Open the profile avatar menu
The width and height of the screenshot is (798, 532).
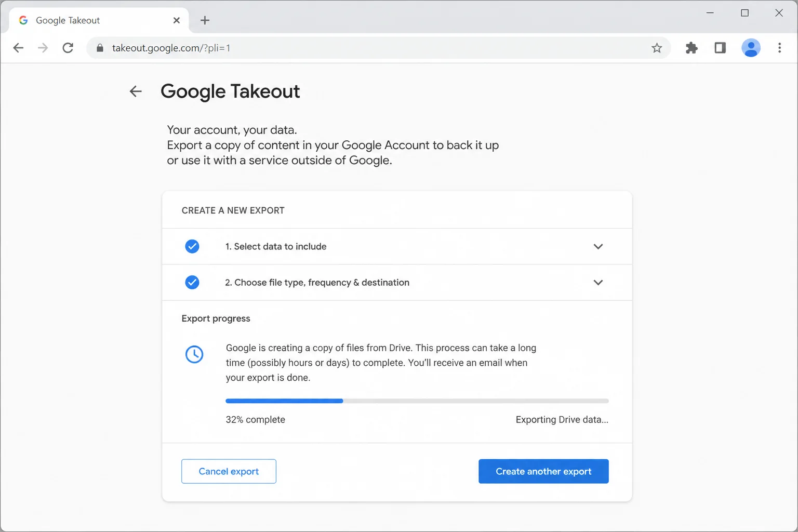pyautogui.click(x=751, y=48)
